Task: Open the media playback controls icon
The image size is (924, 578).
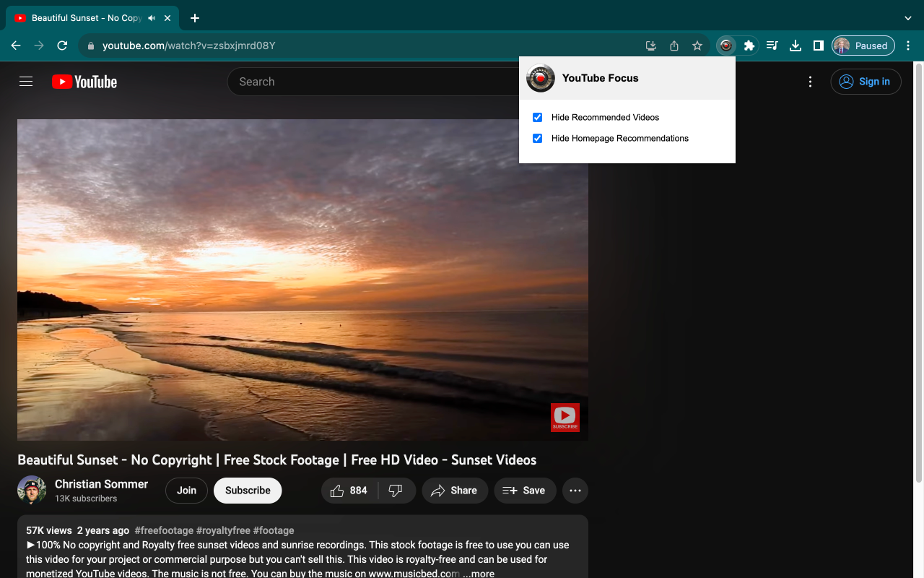Action: (772, 45)
